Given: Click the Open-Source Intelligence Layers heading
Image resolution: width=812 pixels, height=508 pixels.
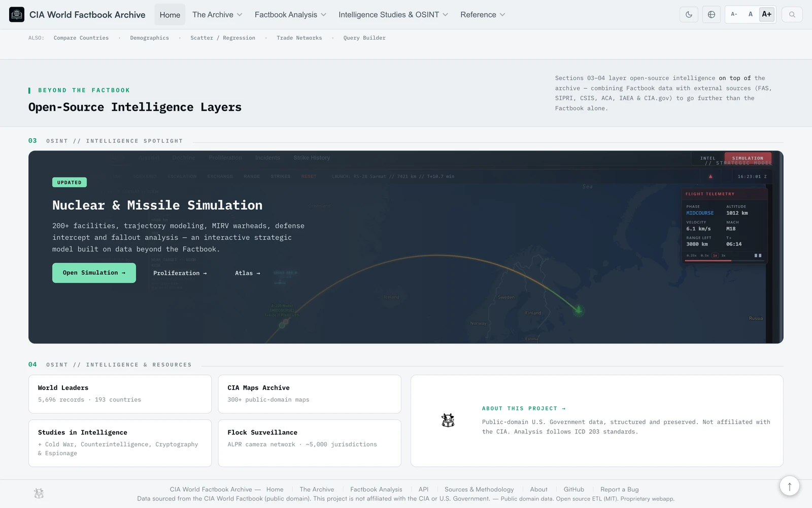Looking at the screenshot, I should point(135,107).
